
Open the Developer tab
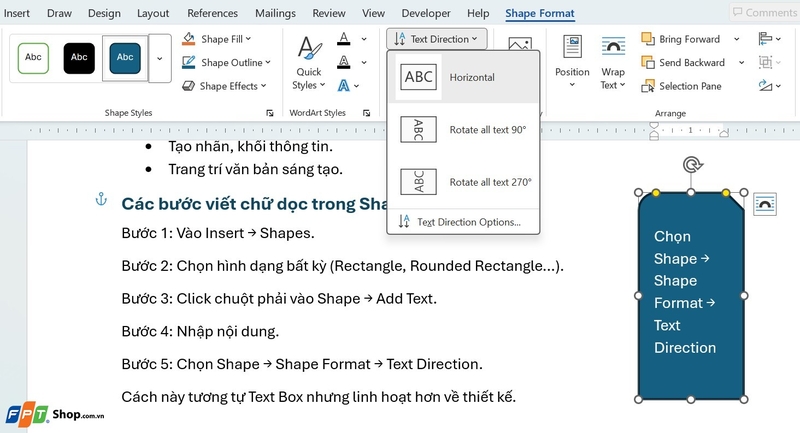point(426,13)
